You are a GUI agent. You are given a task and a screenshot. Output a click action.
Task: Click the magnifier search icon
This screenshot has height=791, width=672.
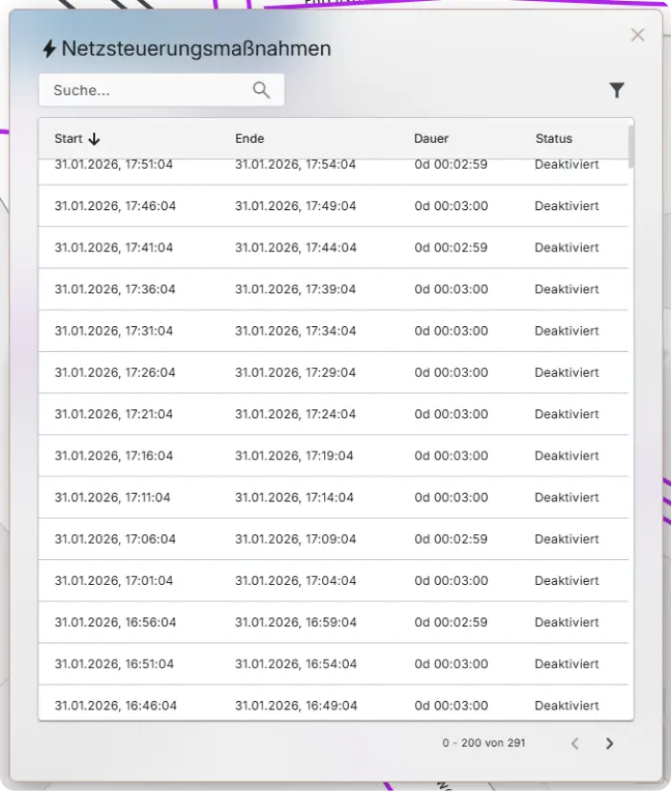pyautogui.click(x=261, y=90)
